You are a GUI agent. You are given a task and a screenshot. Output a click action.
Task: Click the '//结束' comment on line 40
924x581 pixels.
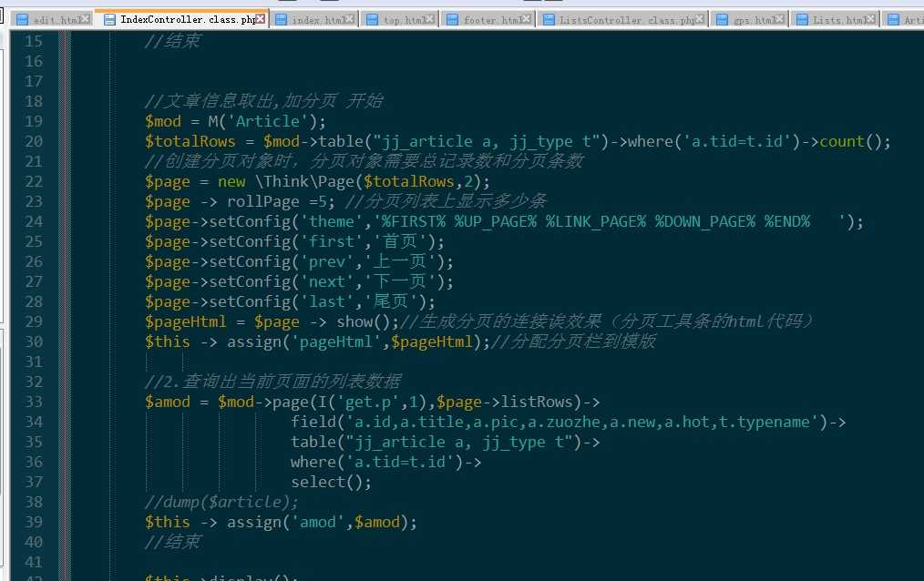(x=172, y=542)
